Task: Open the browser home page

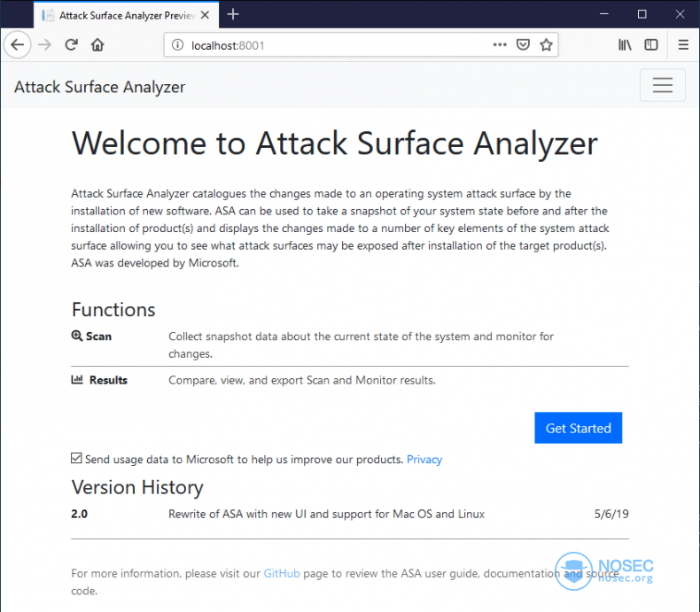Action: click(97, 44)
